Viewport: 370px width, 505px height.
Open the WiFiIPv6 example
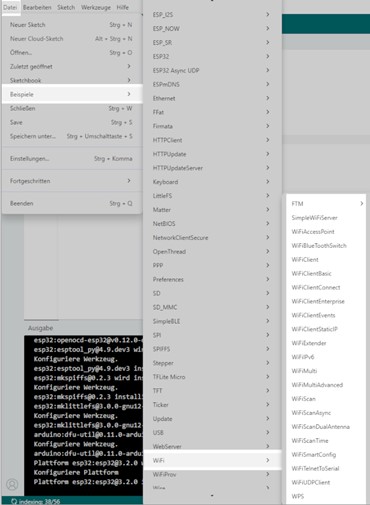[326, 357]
